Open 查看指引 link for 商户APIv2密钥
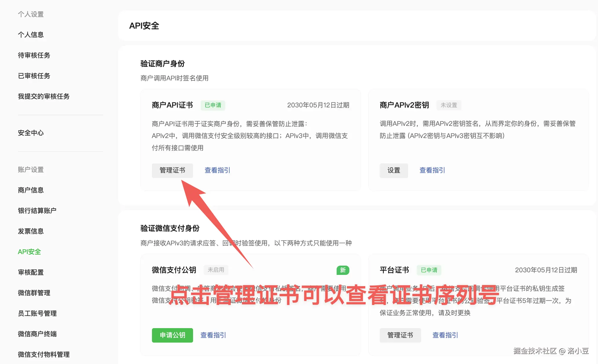 432,170
